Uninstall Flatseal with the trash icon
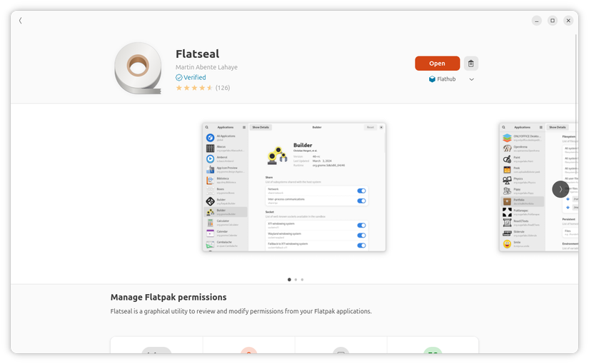 point(471,64)
